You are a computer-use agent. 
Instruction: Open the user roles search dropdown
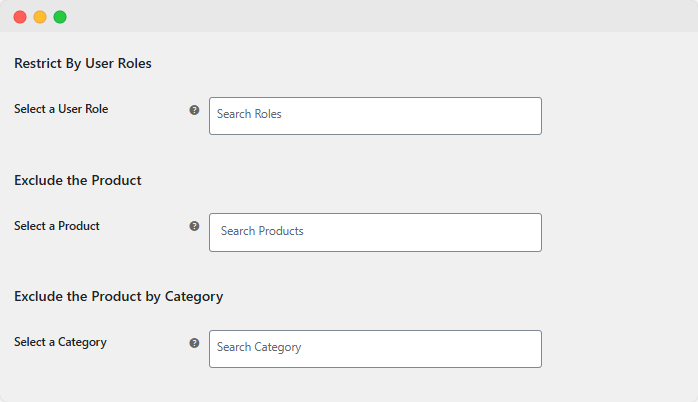pos(375,115)
